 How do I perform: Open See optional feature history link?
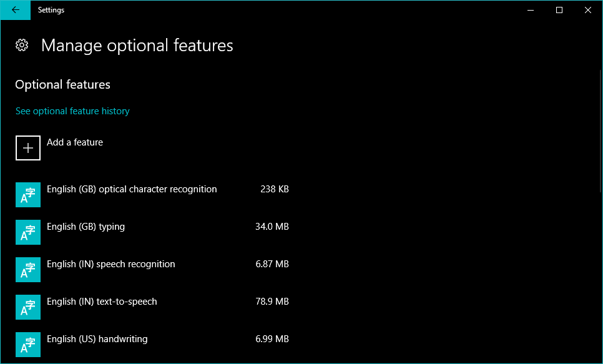click(72, 111)
